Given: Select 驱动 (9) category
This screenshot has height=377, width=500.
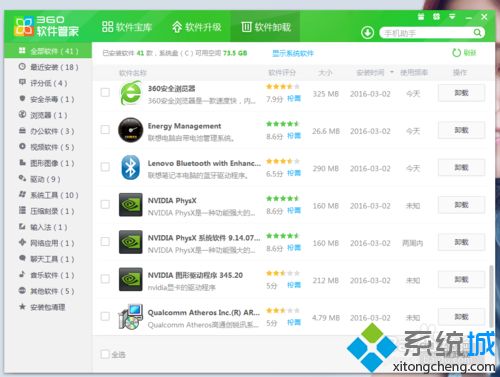Looking at the screenshot, I should (48, 179).
